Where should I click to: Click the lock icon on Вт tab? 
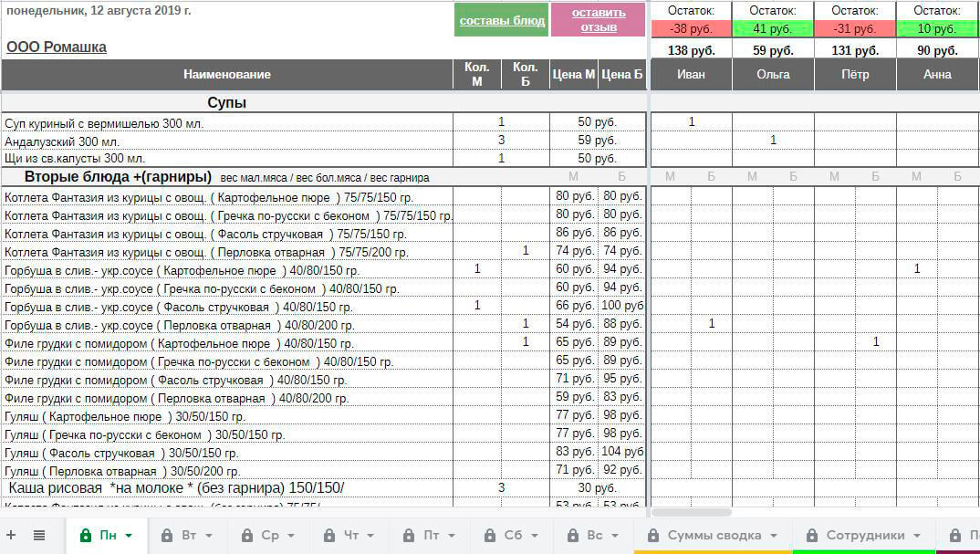[167, 536]
